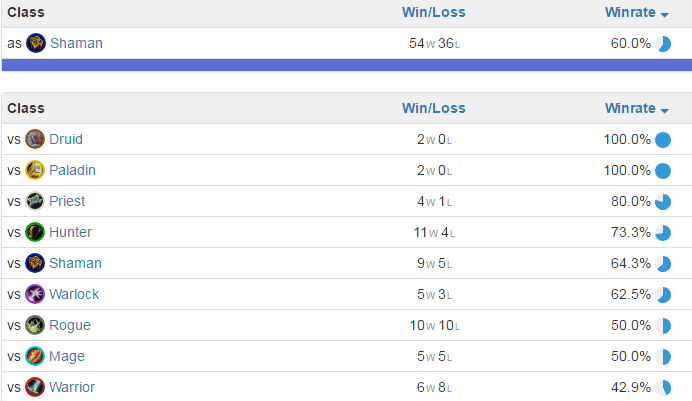Screen dimensions: 692x401
Task: Open the 'vs Shaman' opponent link
Action: point(75,263)
